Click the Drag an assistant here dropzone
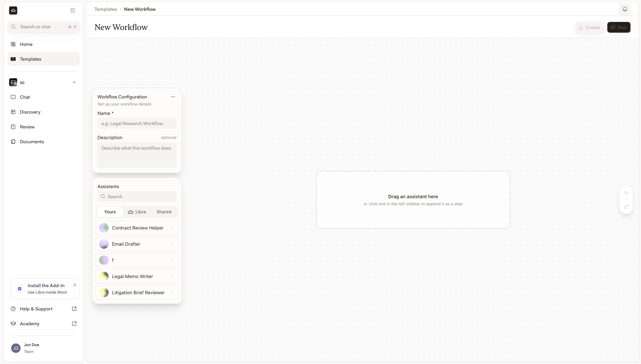This screenshot has width=641, height=364. tap(413, 200)
